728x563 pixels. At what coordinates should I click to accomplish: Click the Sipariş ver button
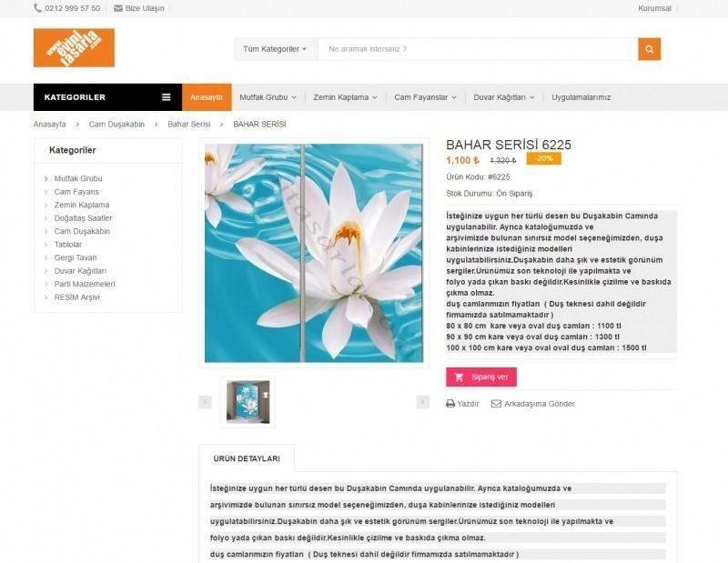click(x=481, y=377)
